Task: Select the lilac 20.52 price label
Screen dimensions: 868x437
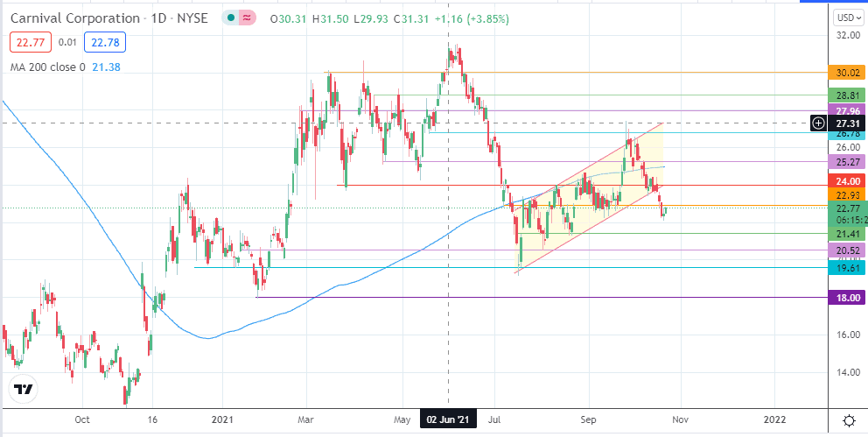Action: (x=846, y=251)
